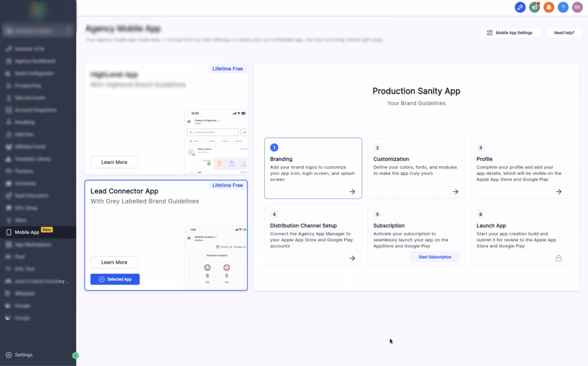
Task: Click Learn More on the top HighLevel card
Action: pos(114,162)
